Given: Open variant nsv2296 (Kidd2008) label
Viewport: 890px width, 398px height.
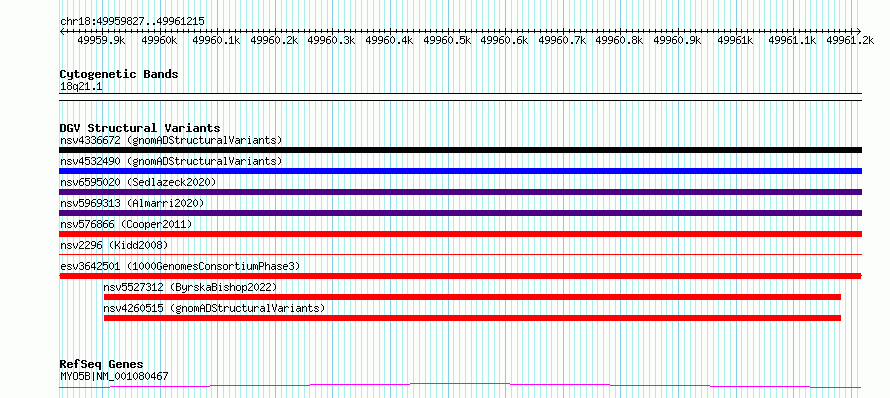Looking at the screenshot, I should click(x=114, y=245).
